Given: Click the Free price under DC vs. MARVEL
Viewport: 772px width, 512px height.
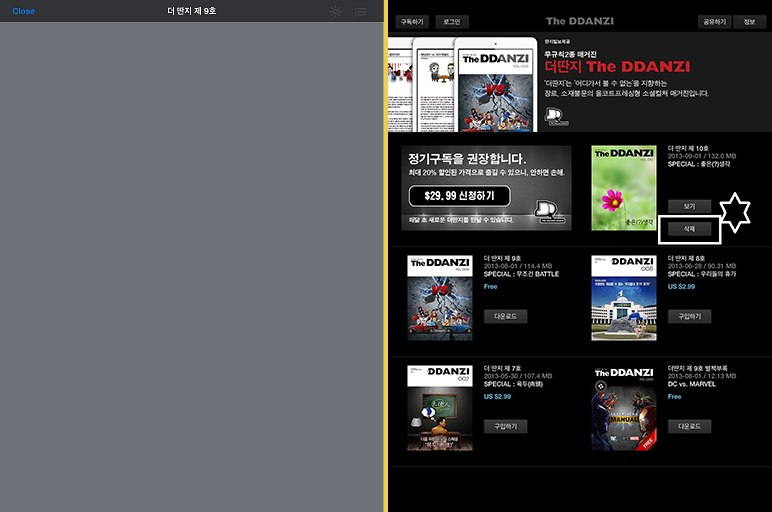Looking at the screenshot, I should point(675,396).
